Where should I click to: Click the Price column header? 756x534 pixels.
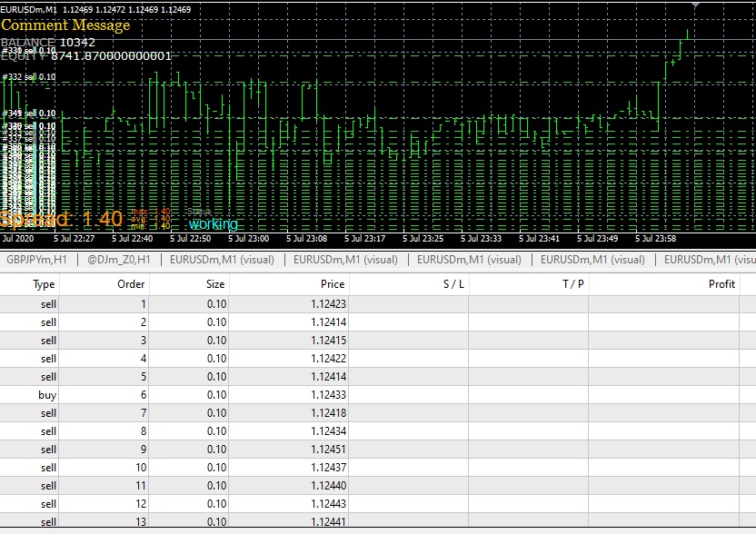tap(289, 284)
